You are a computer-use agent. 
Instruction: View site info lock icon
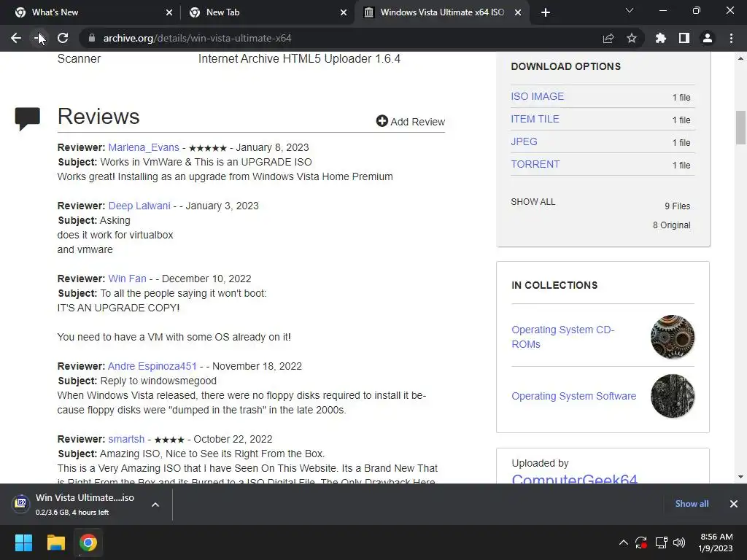pyautogui.click(x=92, y=38)
